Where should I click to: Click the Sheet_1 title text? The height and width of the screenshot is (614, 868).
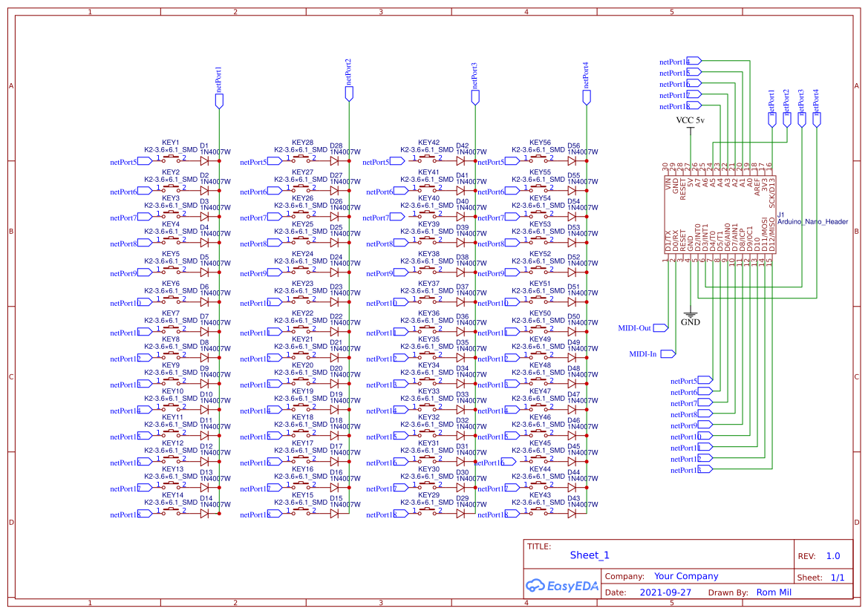[x=588, y=555]
